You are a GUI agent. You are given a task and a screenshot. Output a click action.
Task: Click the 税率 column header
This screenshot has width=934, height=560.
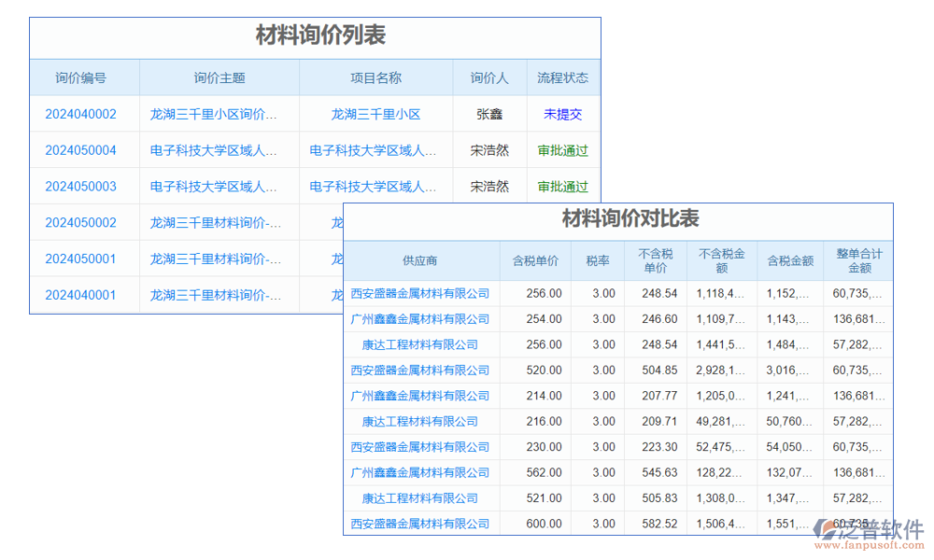tap(598, 261)
